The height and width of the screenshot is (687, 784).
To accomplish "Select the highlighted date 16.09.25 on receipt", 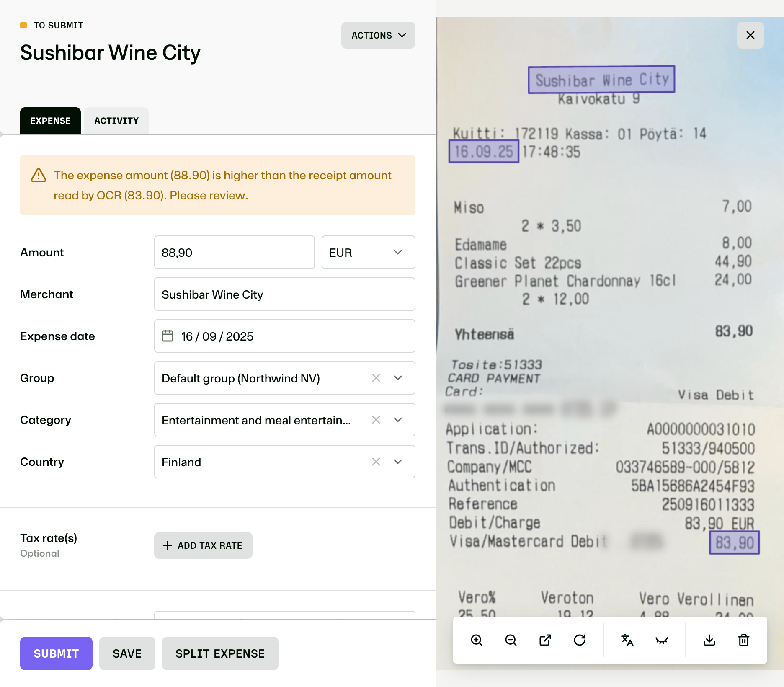I will coord(484,151).
